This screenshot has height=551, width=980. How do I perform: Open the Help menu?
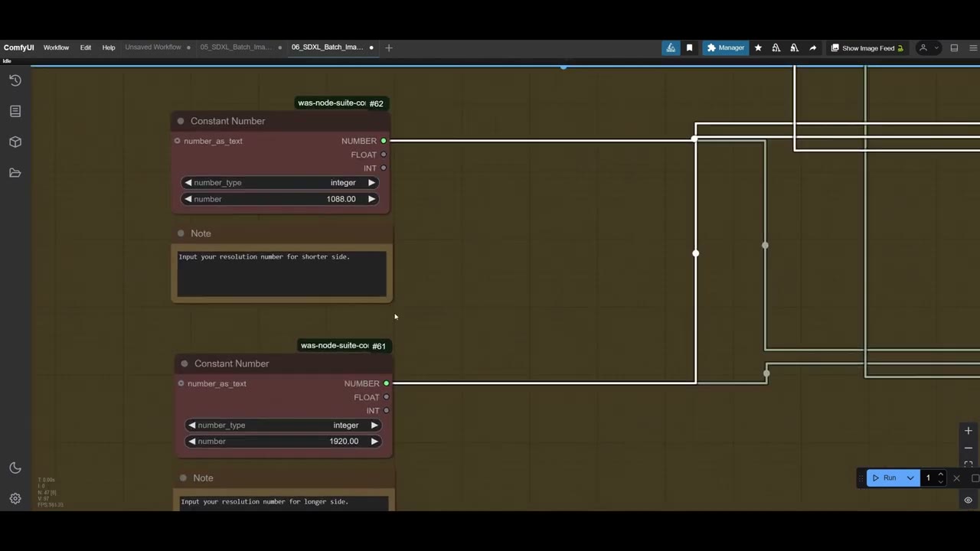tap(109, 47)
